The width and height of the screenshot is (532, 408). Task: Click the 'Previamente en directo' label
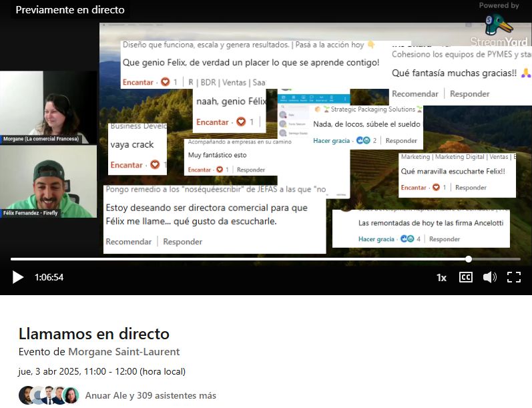(x=70, y=10)
